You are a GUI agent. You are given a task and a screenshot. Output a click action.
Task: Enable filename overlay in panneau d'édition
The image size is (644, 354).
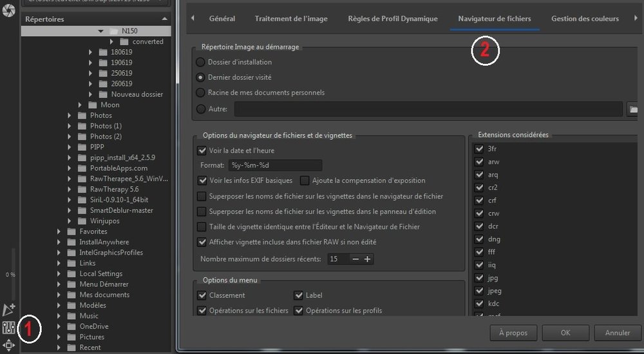tap(202, 211)
